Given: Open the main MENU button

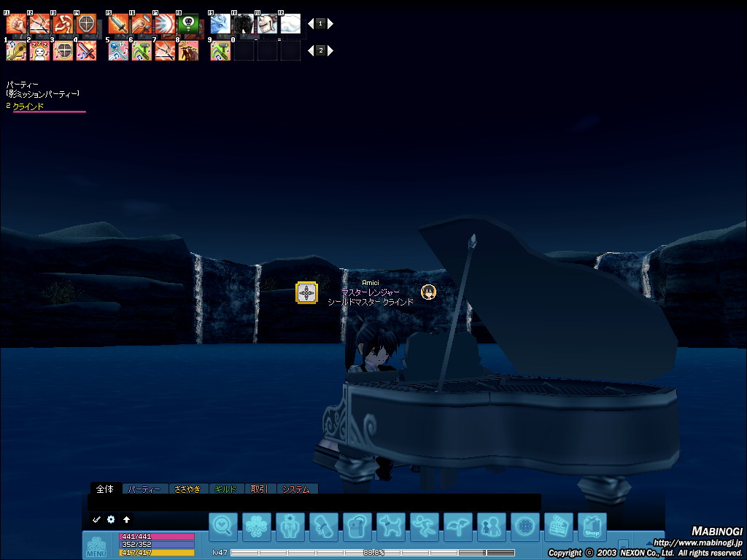Looking at the screenshot, I should coord(96,546).
